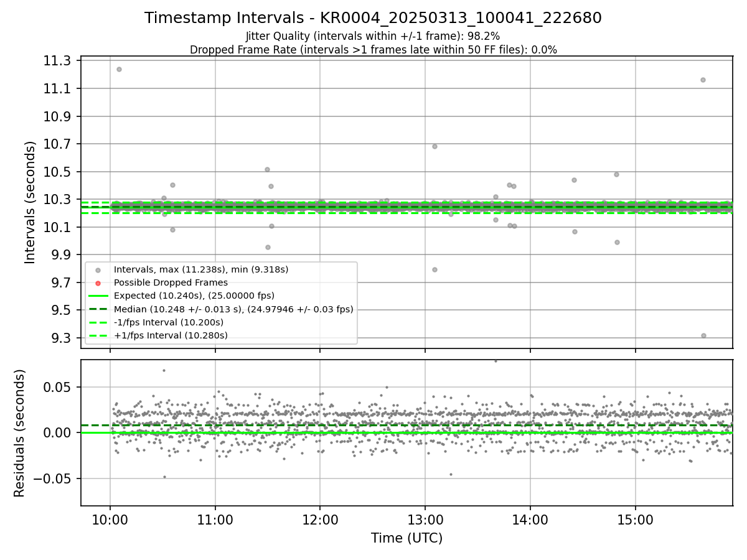Viewport: 747px width, 560px height.
Task: Click the "Intervals (seconds)" y-axis label
Action: 31,202
